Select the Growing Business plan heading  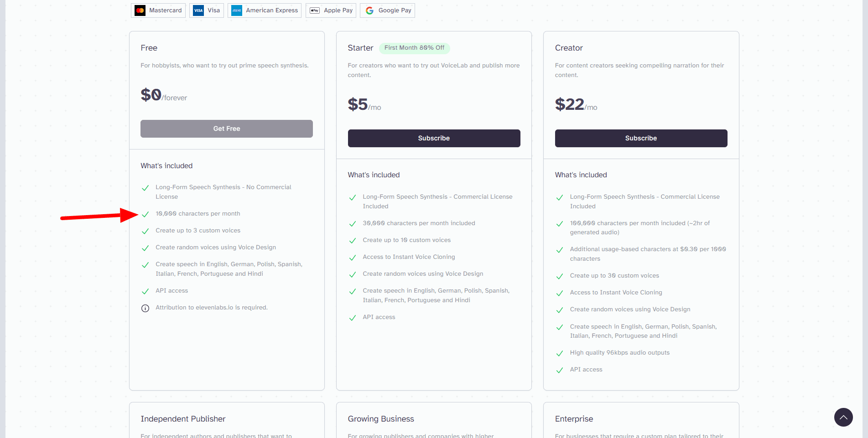tap(381, 419)
